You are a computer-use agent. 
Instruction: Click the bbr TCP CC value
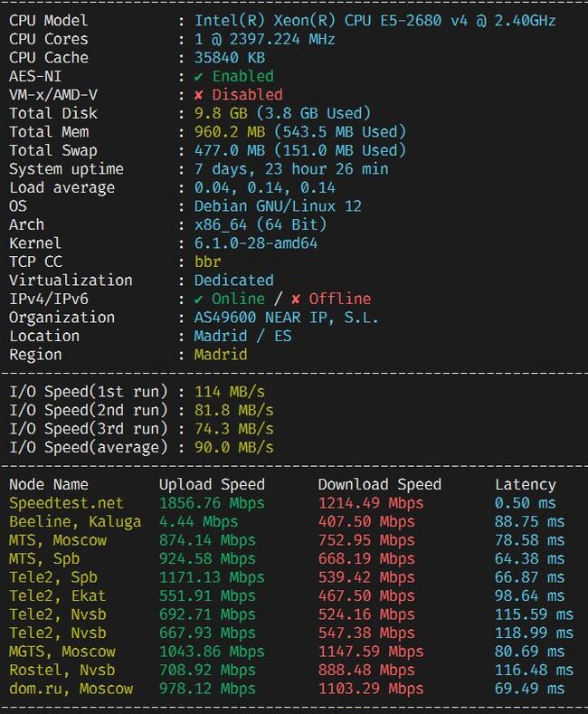click(207, 262)
